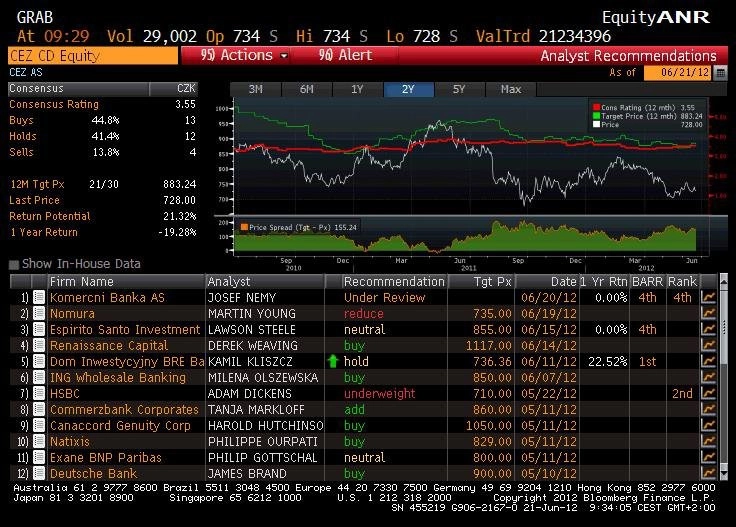The height and width of the screenshot is (527, 736).
Task: Click Consensus Rating value 3.55
Action: click(185, 104)
